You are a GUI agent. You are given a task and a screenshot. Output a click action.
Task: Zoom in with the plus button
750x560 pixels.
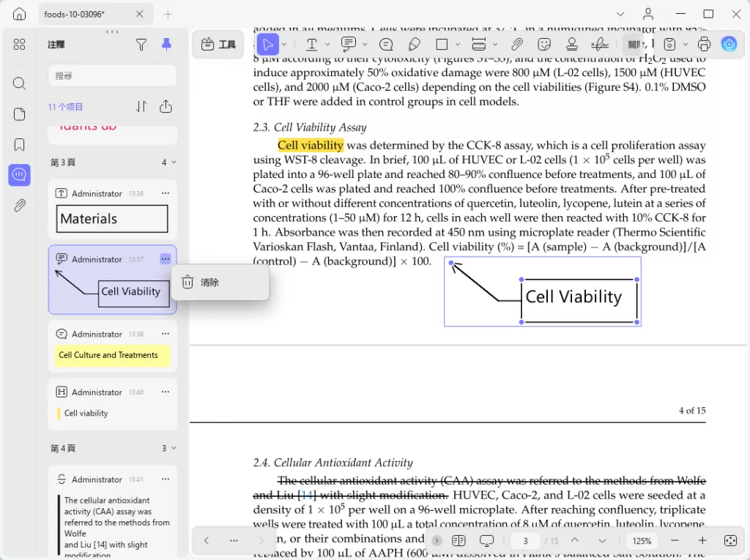pyautogui.click(x=702, y=540)
